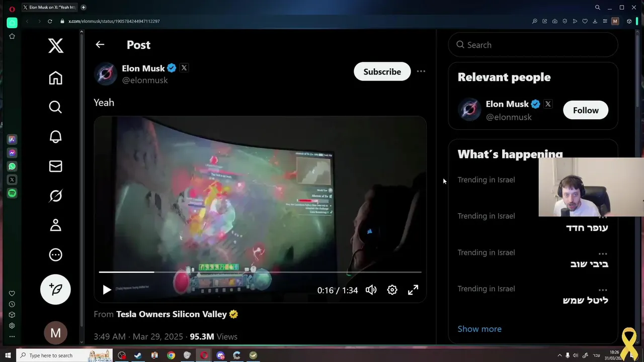Open Elon Musk's profile picture on the post
Image resolution: width=644 pixels, height=362 pixels.
[105, 74]
